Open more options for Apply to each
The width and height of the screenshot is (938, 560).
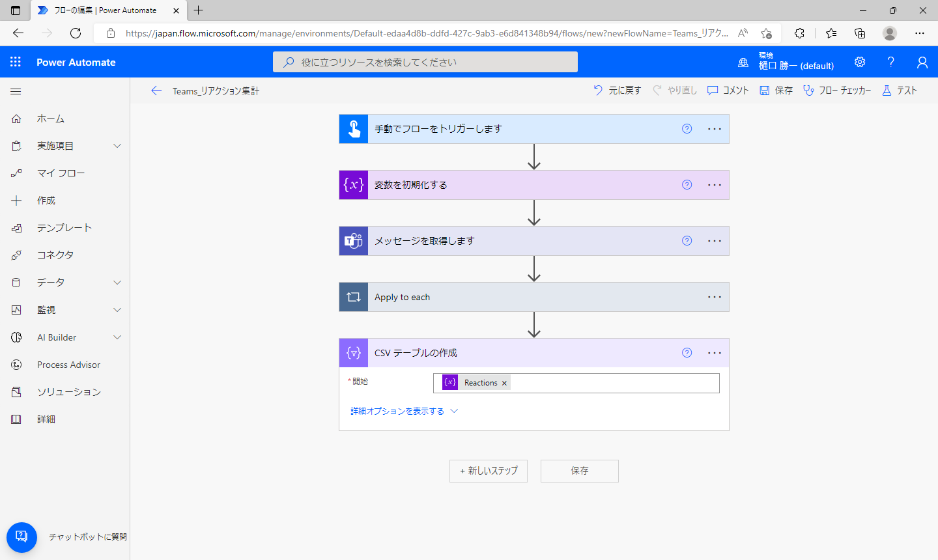pyautogui.click(x=715, y=297)
